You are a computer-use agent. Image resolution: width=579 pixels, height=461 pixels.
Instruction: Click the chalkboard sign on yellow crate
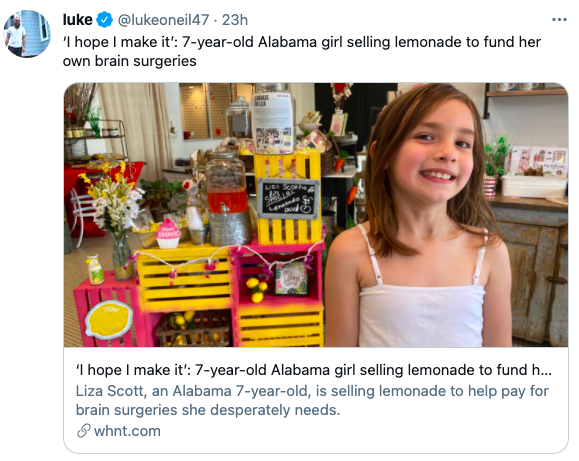(288, 199)
